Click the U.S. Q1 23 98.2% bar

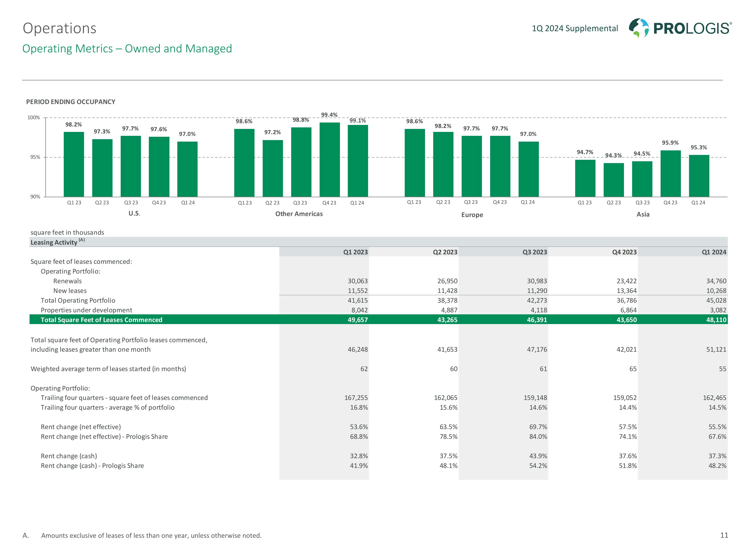pyautogui.click(x=74, y=164)
